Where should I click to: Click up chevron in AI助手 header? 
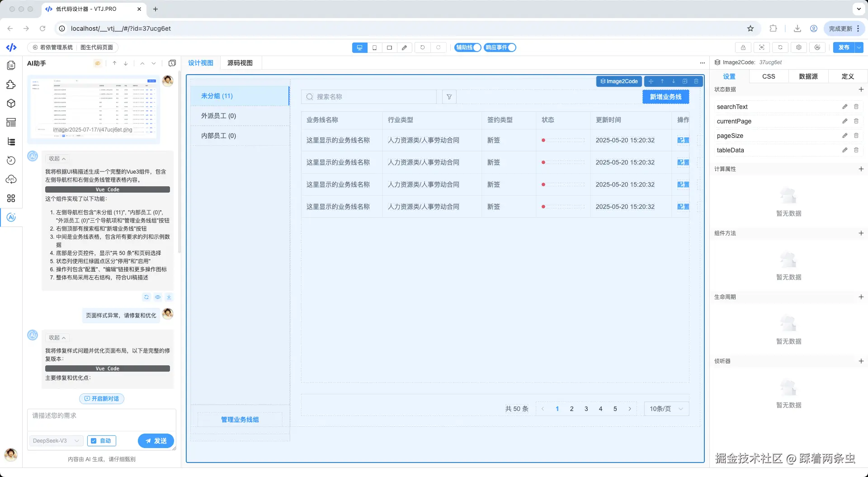(x=142, y=63)
